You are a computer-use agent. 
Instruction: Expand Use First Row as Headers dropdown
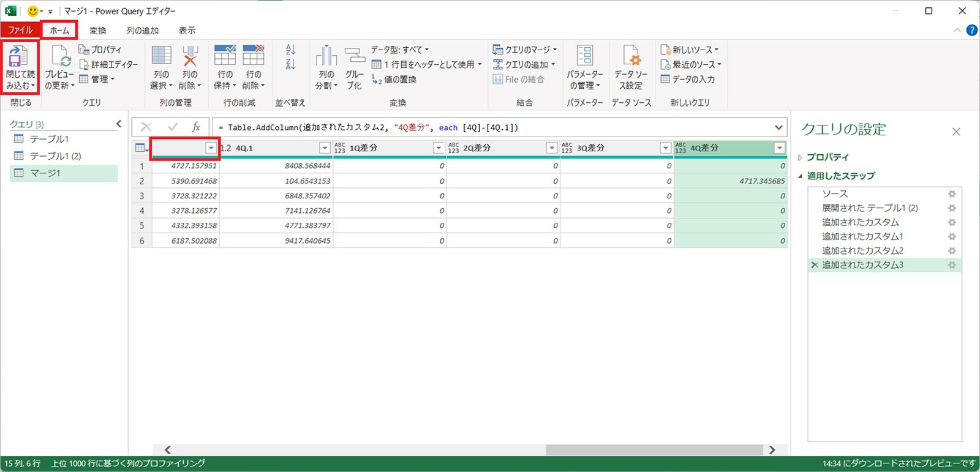click(480, 64)
